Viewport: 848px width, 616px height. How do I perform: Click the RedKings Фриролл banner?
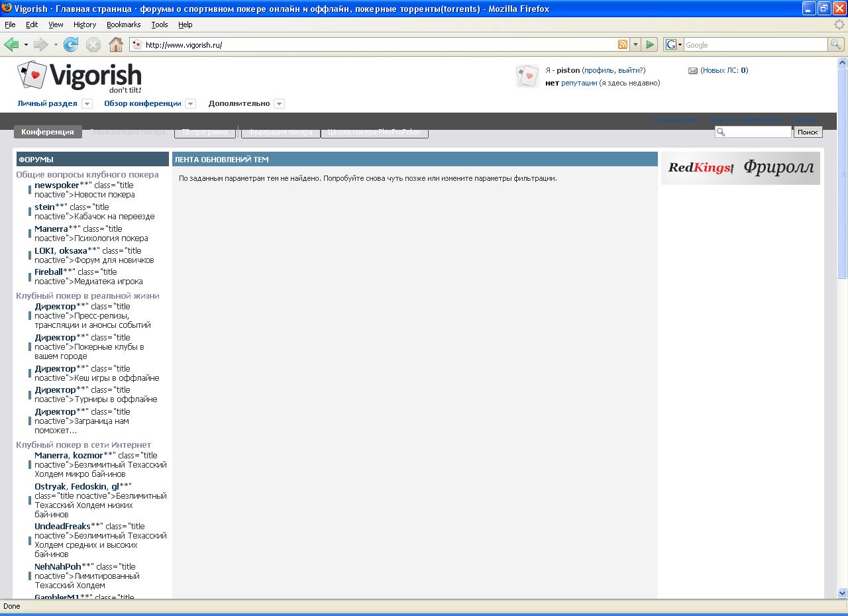click(x=740, y=168)
